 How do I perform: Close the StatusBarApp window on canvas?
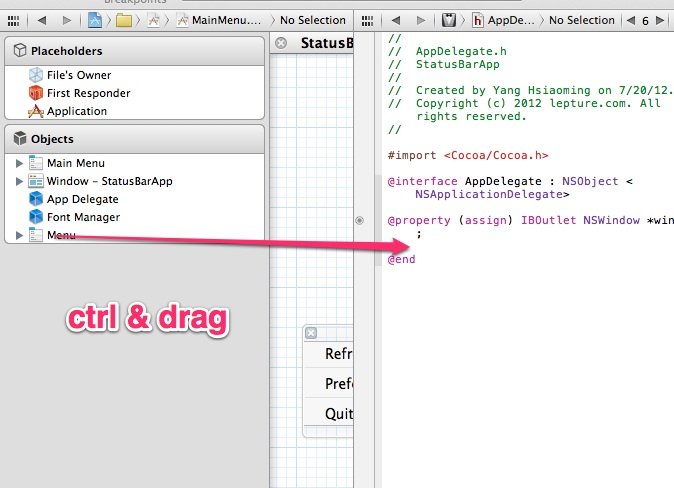pyautogui.click(x=281, y=43)
